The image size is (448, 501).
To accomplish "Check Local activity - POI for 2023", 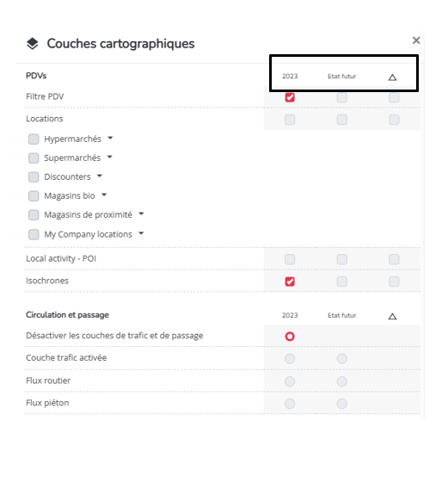I will point(290,259).
